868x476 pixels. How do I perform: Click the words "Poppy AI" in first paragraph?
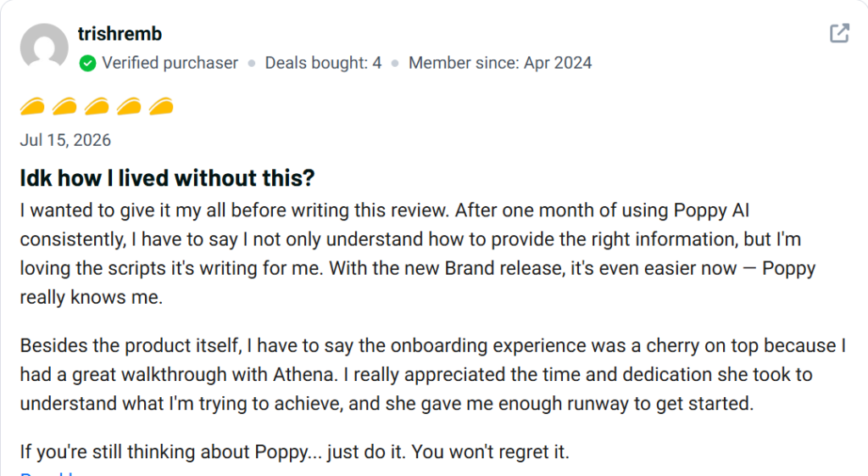point(711,211)
